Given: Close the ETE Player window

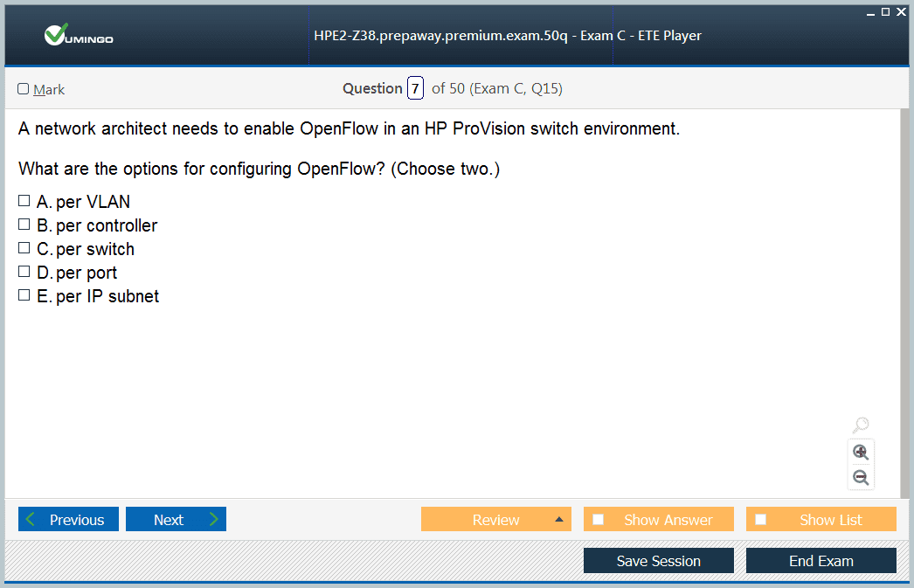Looking at the screenshot, I should [x=901, y=11].
